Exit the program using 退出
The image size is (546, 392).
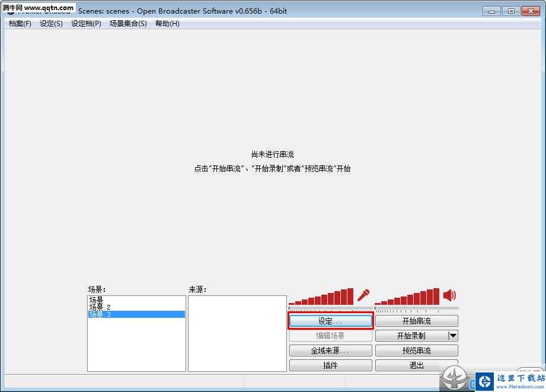[x=416, y=365]
